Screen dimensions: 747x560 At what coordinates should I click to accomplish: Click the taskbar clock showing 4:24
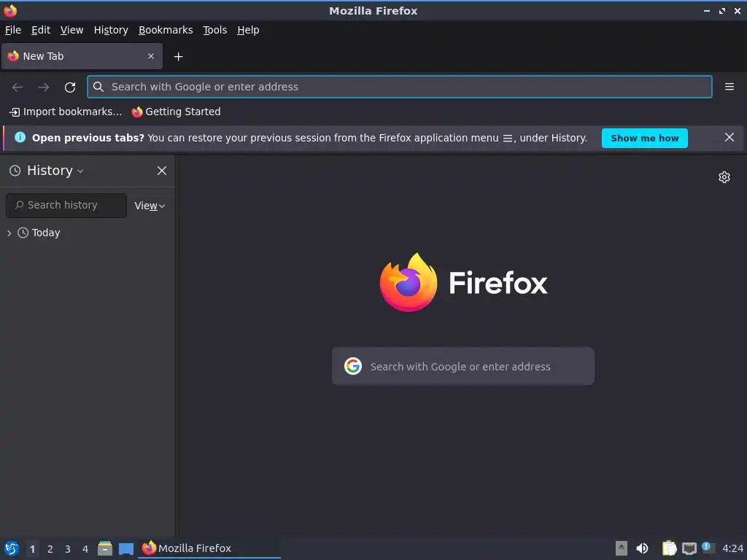point(732,548)
